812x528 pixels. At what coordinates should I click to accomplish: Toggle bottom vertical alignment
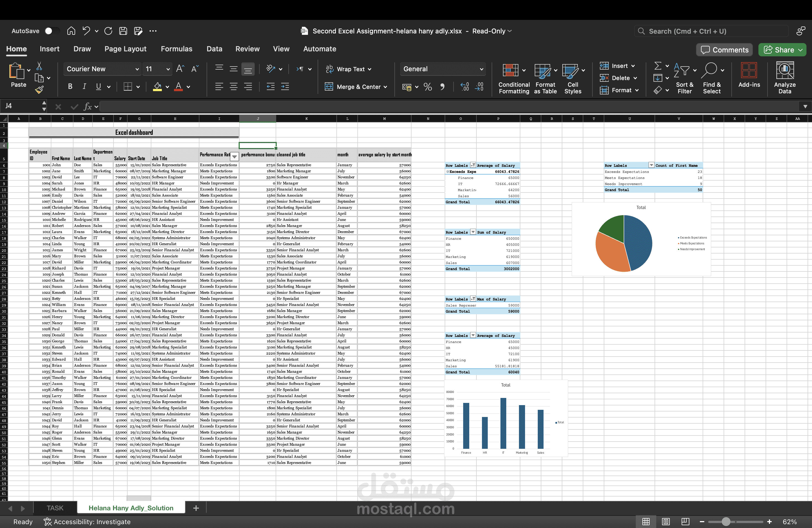pyautogui.click(x=248, y=69)
